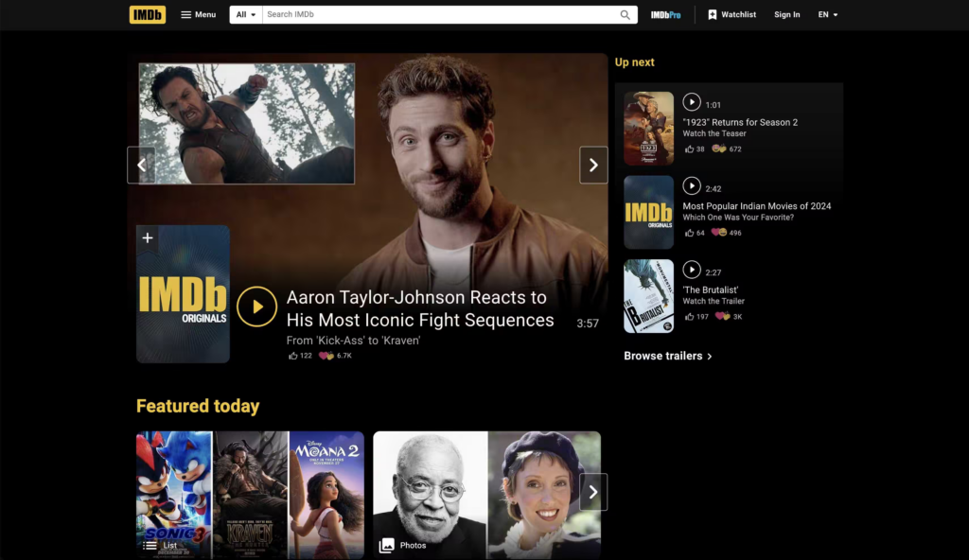Click "Watch the Teaser" subtitle

point(714,133)
